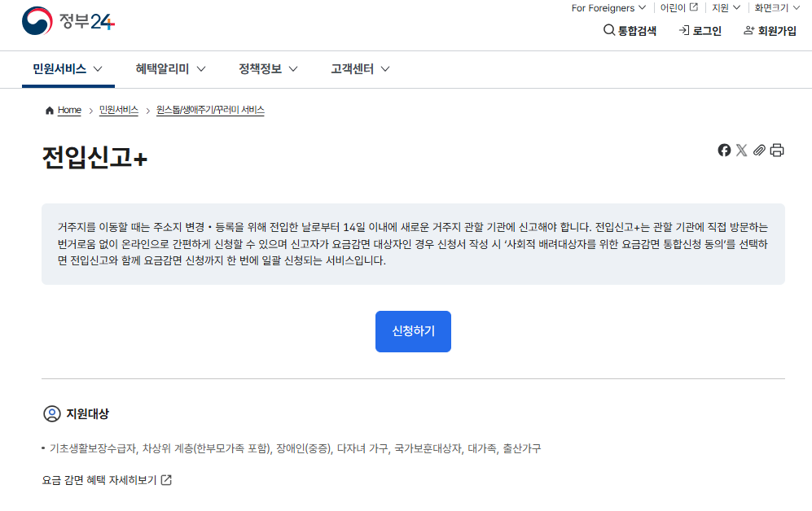Expand 화면크기 screen size dropdown
The width and height of the screenshot is (812, 511).
tap(777, 8)
